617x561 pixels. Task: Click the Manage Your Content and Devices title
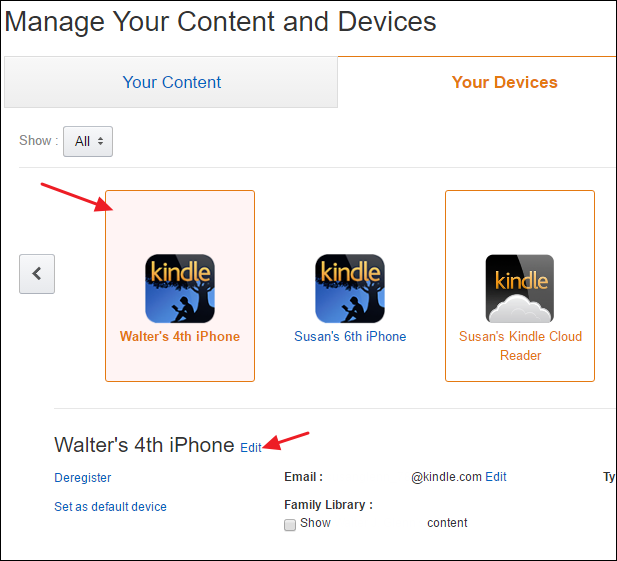point(221,21)
